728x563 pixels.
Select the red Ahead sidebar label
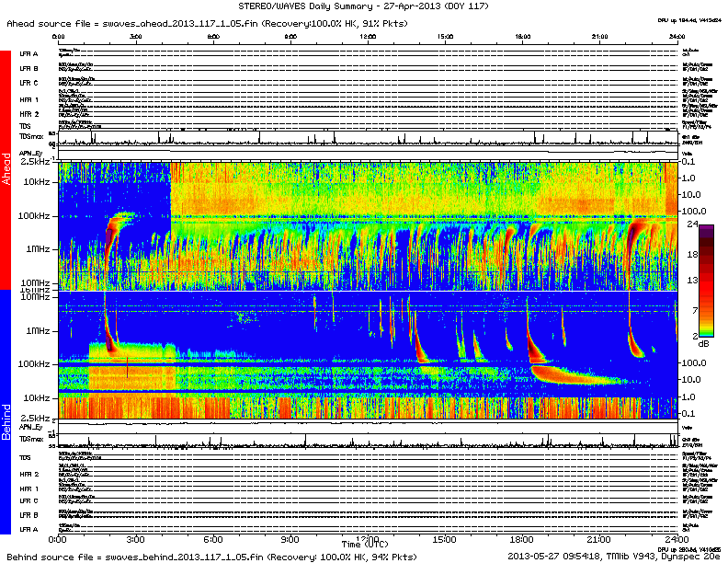click(6, 170)
